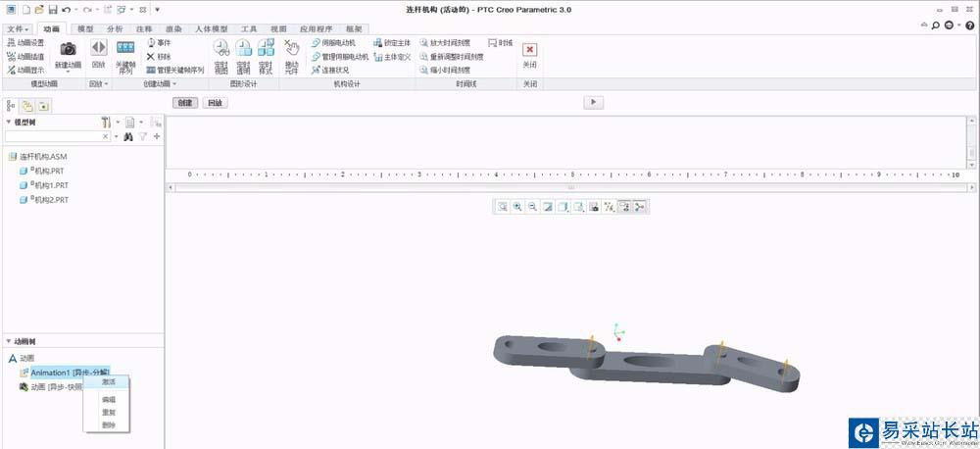Screen dimensions: 980x449
Task: Choose 重复 in the context menu
Action: click(108, 412)
